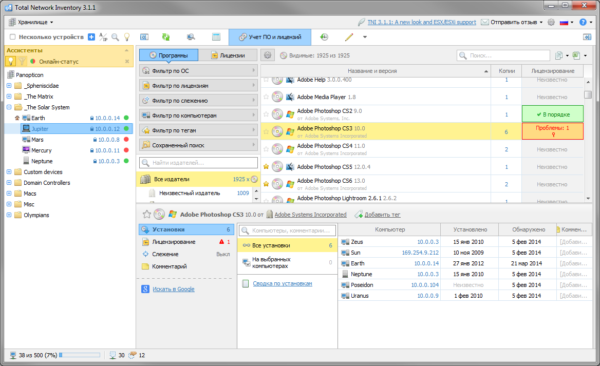Click the gear icon beside the Russian flag
This screenshot has height=366, width=600.
point(551,22)
